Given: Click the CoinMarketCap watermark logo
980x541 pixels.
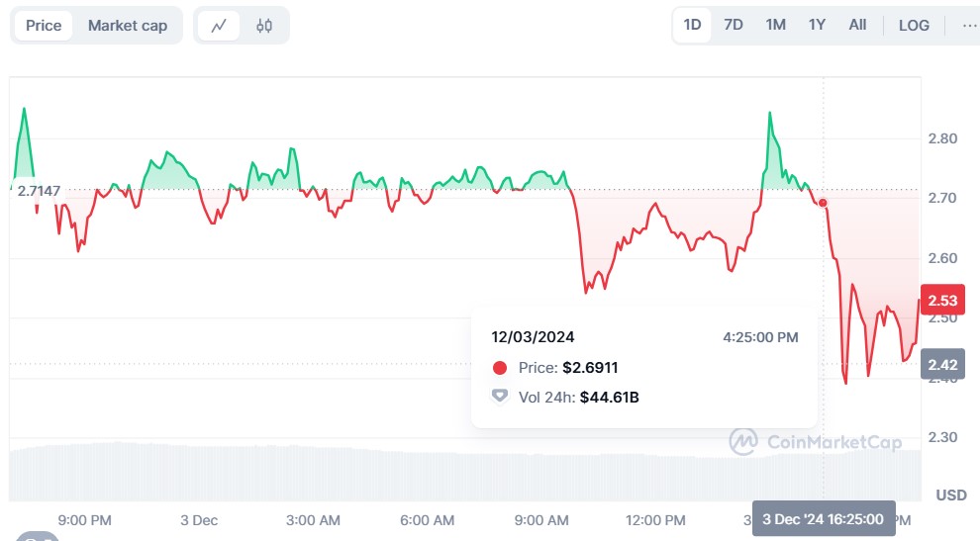Looking at the screenshot, I should (816, 441).
